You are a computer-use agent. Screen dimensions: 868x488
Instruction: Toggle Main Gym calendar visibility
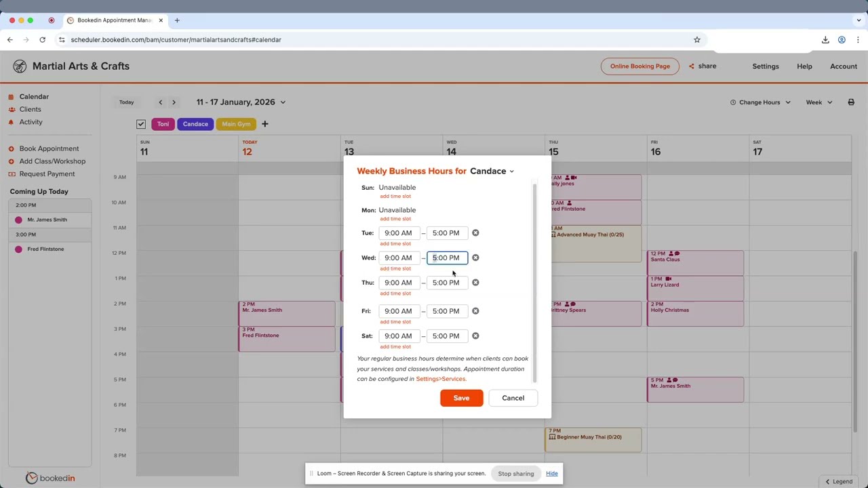(x=236, y=124)
